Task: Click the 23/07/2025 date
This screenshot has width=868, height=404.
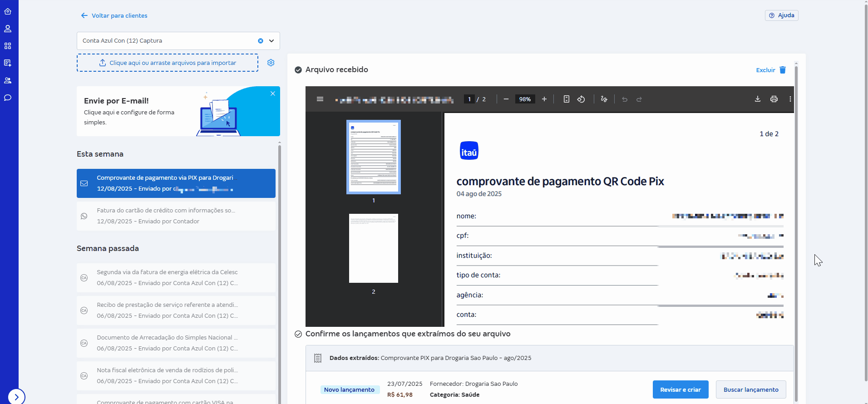Action: click(405, 384)
